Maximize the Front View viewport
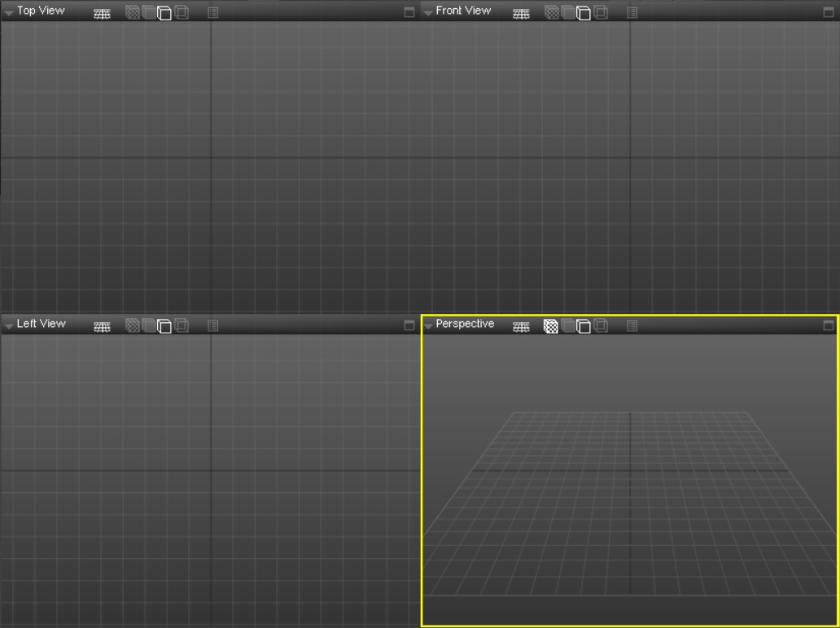840x628 pixels. [x=829, y=12]
